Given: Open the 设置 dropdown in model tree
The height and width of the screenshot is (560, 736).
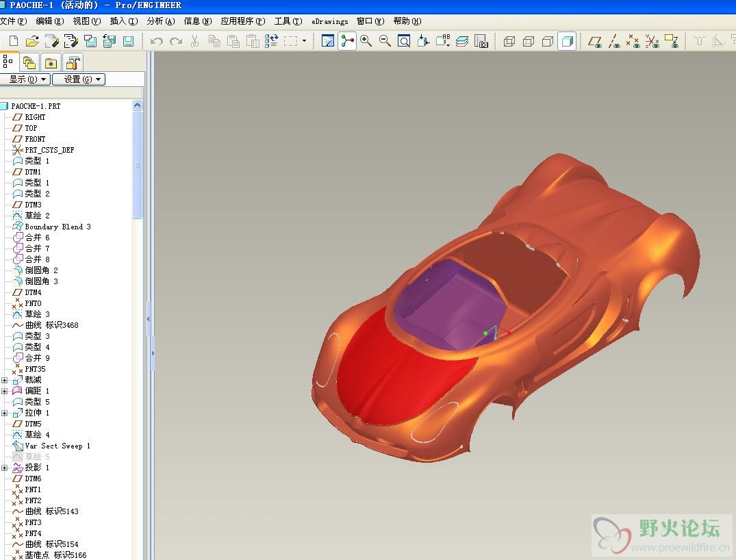Looking at the screenshot, I should click(x=78, y=79).
